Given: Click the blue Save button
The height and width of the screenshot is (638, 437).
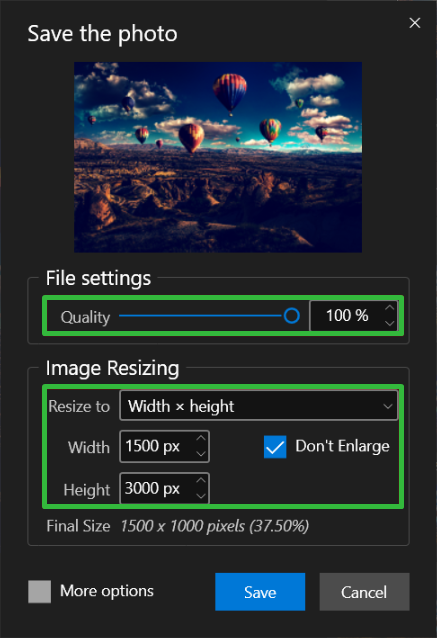Looking at the screenshot, I should pyautogui.click(x=260, y=592).
